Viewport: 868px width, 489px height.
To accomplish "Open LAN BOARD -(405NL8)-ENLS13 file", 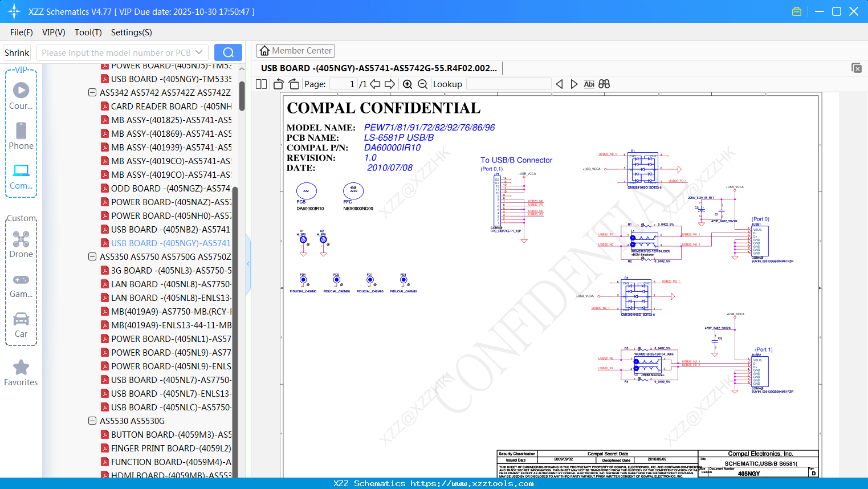I will (172, 298).
